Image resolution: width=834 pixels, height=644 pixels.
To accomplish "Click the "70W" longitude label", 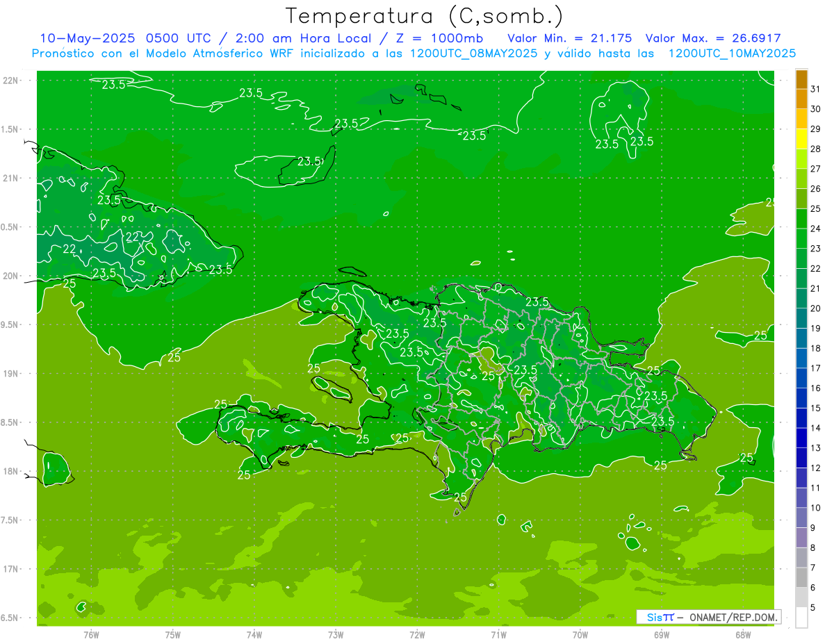I will pyautogui.click(x=580, y=636).
